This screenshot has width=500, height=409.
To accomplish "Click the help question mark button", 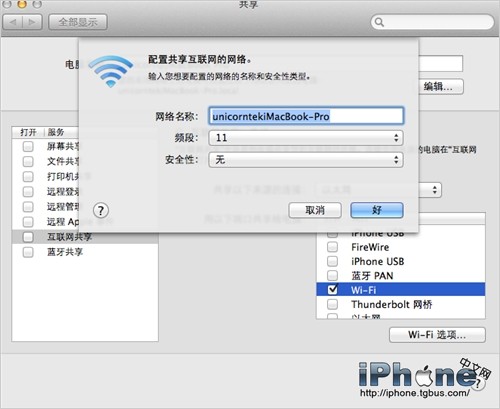I will pos(101,210).
